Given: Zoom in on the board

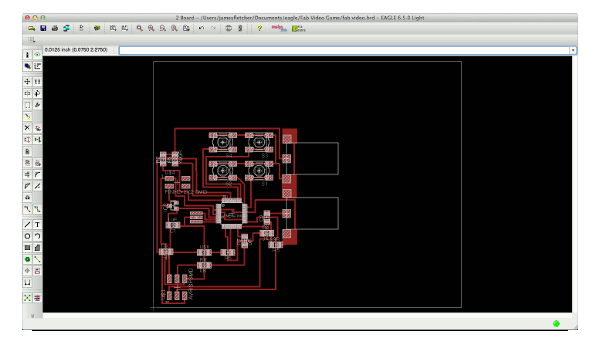Looking at the screenshot, I should coord(151,28).
